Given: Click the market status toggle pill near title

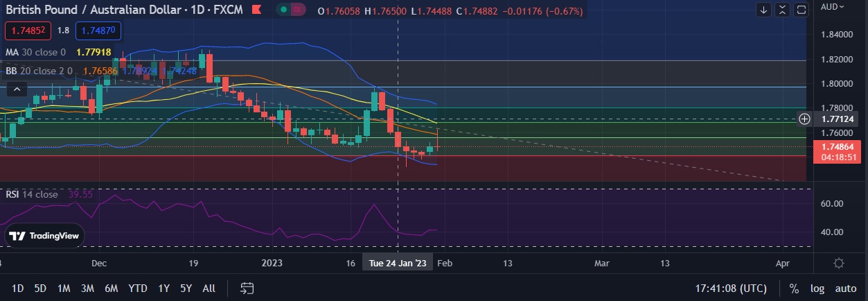Looking at the screenshot, I should pos(292,11).
